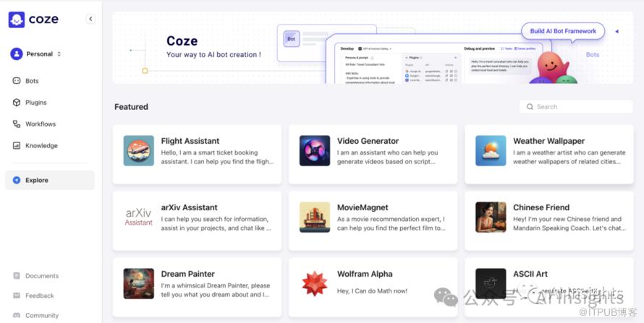644x323 pixels.
Task: Open the Weather Wallpaper title
Action: click(x=548, y=141)
